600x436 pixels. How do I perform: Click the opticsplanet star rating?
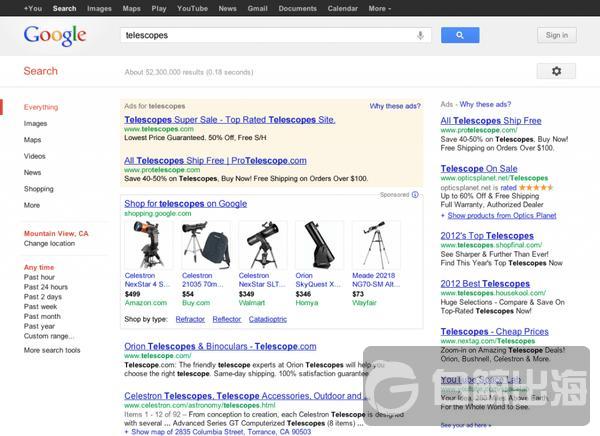[536, 188]
